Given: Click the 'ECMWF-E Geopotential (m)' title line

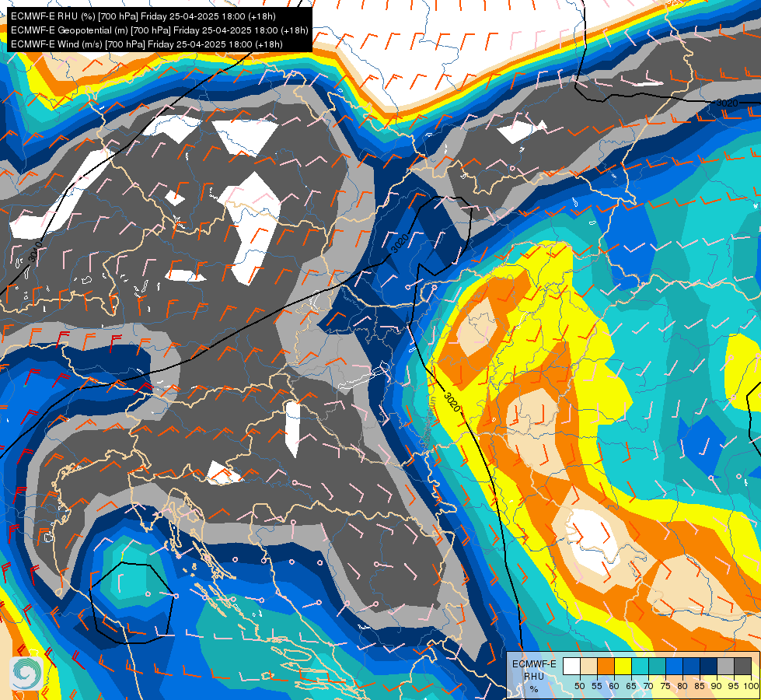Looking at the screenshot, I should pos(159,30).
